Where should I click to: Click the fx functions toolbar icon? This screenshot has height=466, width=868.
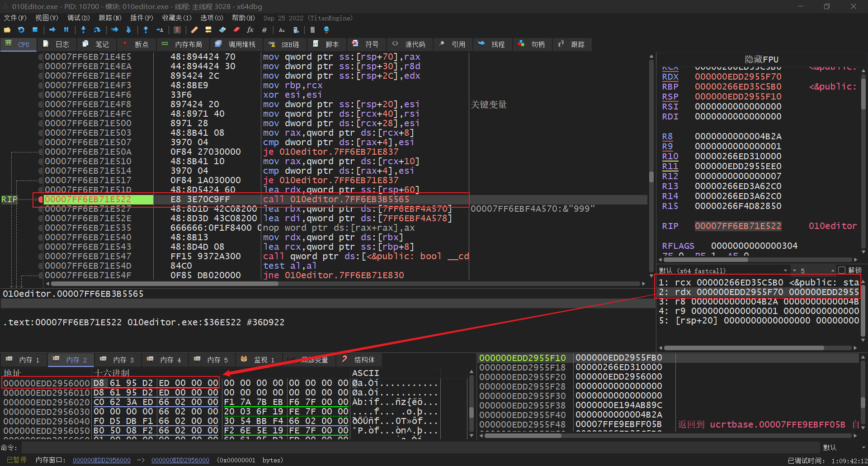coord(250,30)
